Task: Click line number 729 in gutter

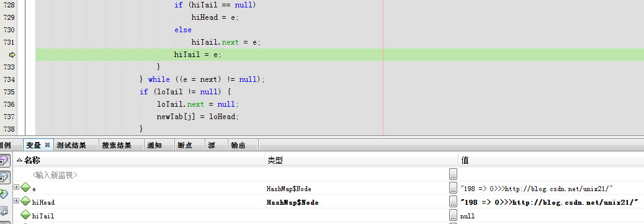Action: (x=9, y=17)
